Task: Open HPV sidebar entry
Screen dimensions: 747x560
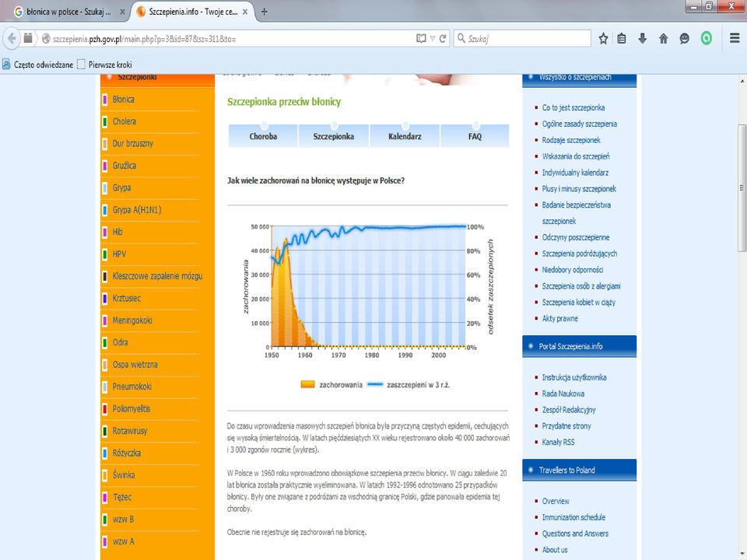Action: [x=119, y=254]
